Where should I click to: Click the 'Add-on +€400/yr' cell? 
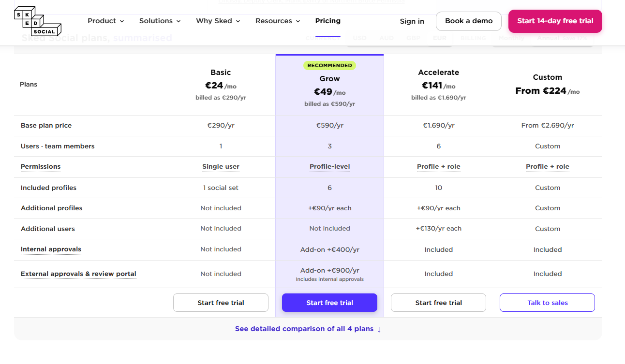point(329,249)
